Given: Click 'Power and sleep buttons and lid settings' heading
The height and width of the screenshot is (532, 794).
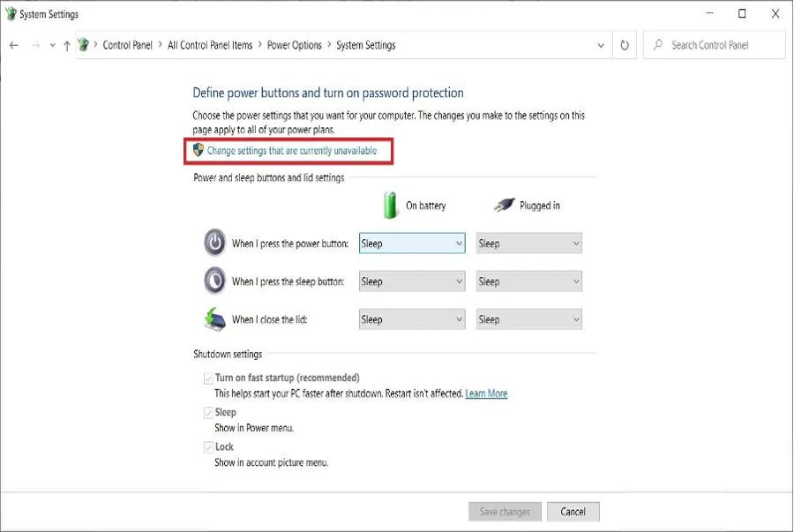Looking at the screenshot, I should tap(269, 177).
